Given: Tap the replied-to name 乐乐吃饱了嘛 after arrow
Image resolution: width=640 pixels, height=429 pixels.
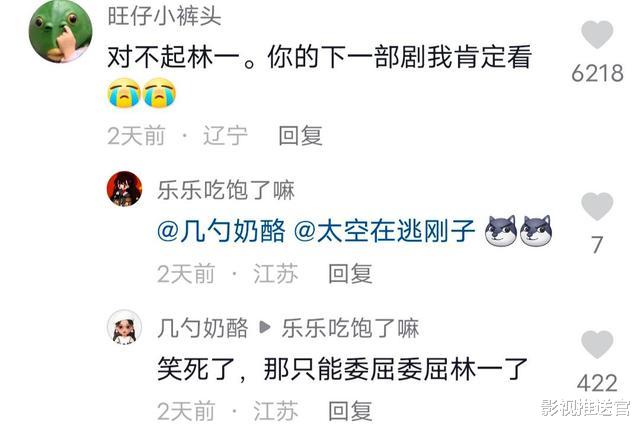Looking at the screenshot, I should (350, 328).
